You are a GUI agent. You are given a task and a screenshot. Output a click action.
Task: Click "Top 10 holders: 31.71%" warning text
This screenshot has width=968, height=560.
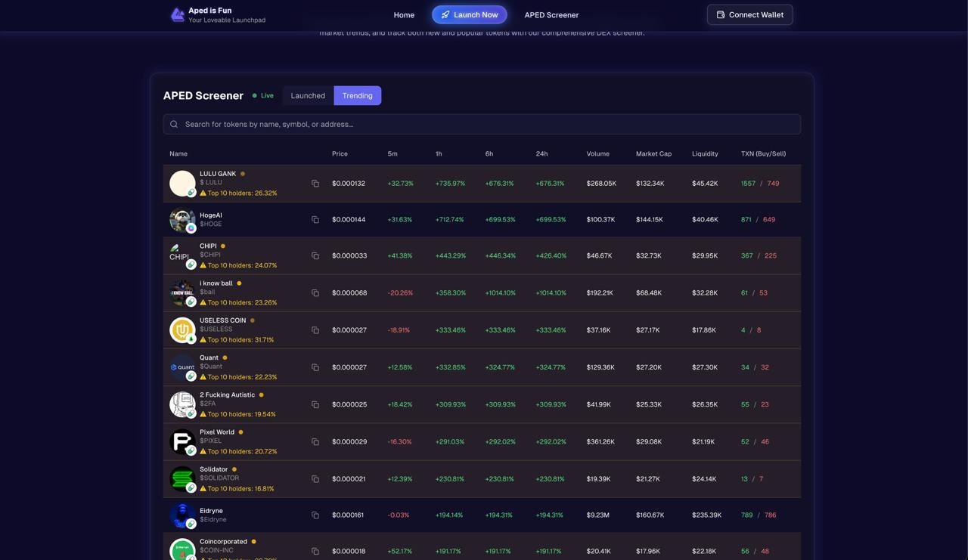[241, 340]
